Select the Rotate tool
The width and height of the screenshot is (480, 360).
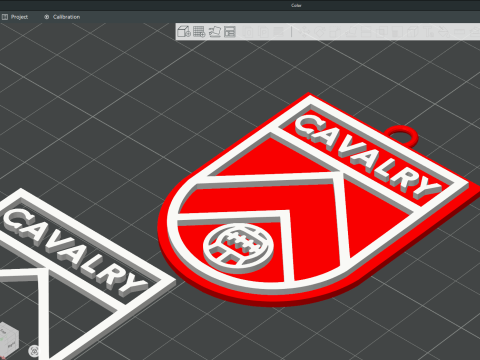319,32
